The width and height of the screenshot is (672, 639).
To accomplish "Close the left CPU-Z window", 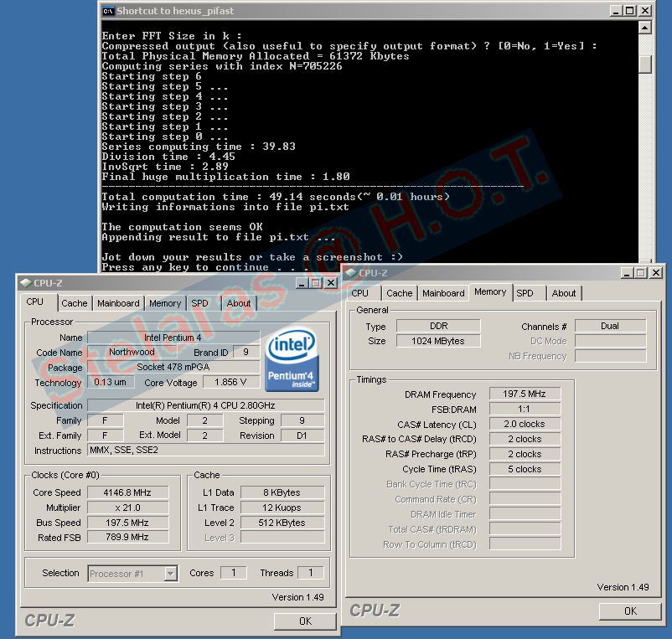I will pyautogui.click(x=331, y=283).
